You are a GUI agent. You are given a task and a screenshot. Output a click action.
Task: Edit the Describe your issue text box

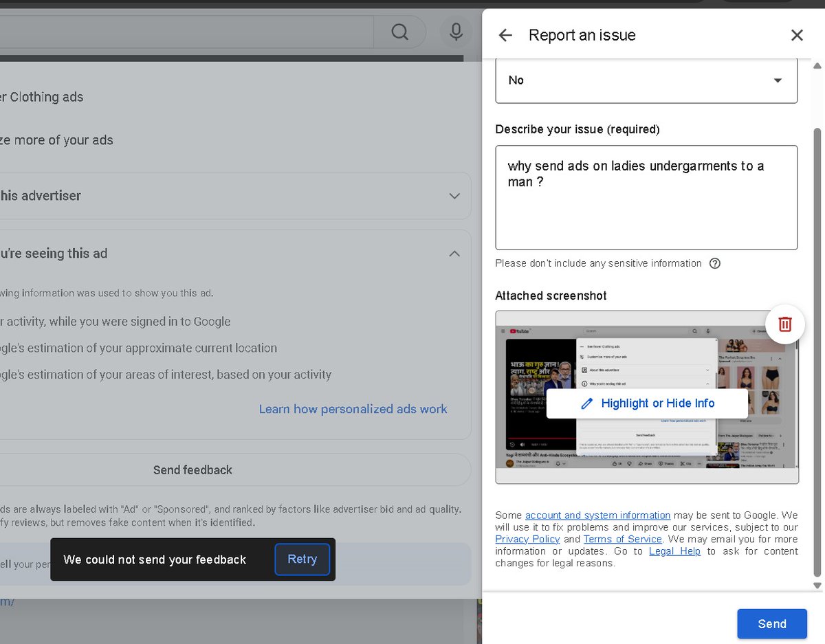(x=646, y=197)
